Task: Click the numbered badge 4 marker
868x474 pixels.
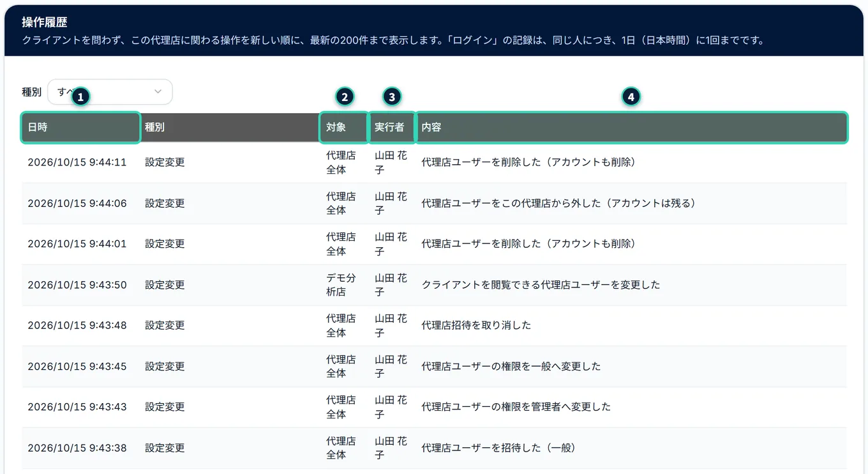Action: 631,96
